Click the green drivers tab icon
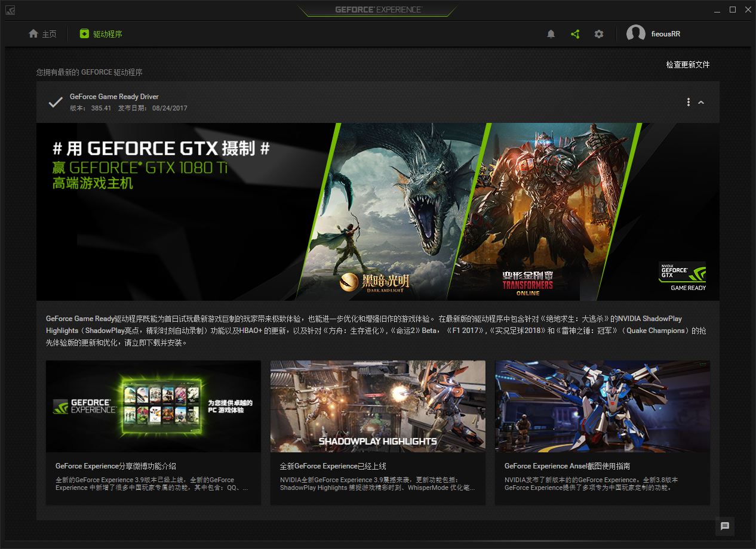Image resolution: width=756 pixels, height=549 pixels. tap(85, 34)
